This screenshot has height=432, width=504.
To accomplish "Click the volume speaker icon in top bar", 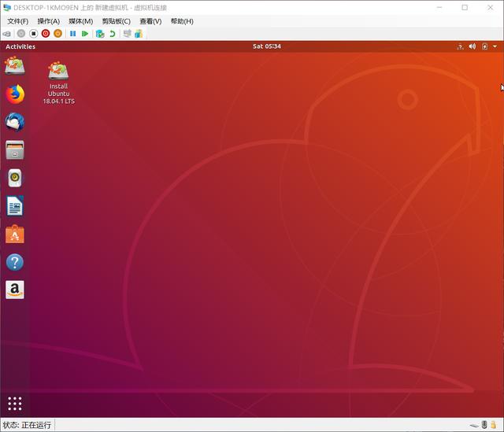I will 472,46.
